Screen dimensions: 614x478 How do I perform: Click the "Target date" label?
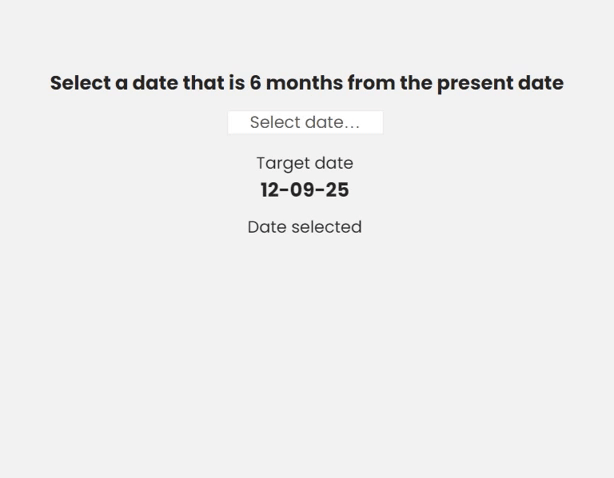[x=305, y=163]
